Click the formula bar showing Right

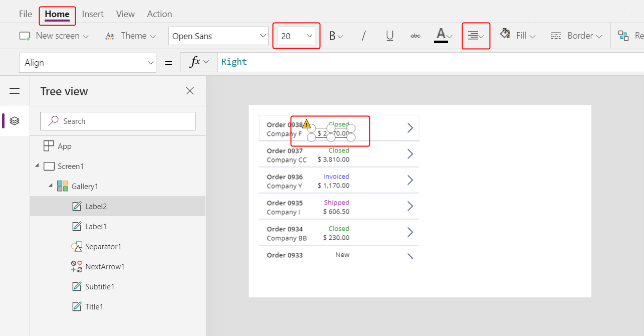point(431,62)
